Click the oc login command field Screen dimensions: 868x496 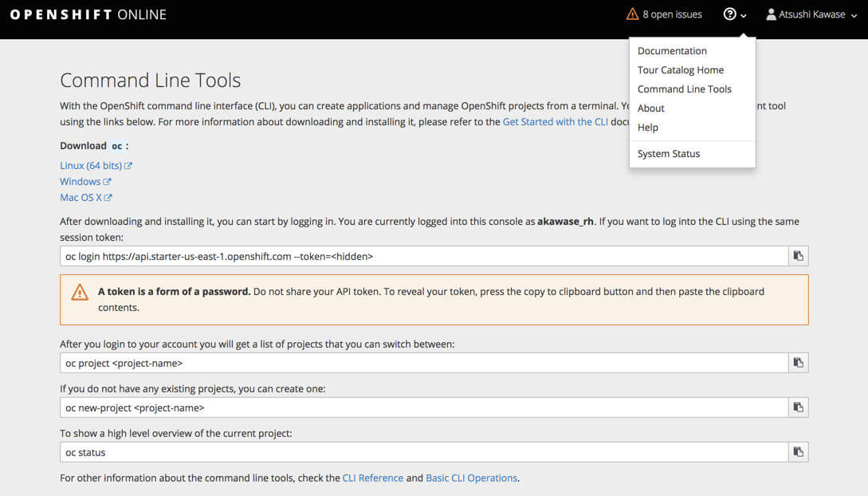click(x=424, y=256)
